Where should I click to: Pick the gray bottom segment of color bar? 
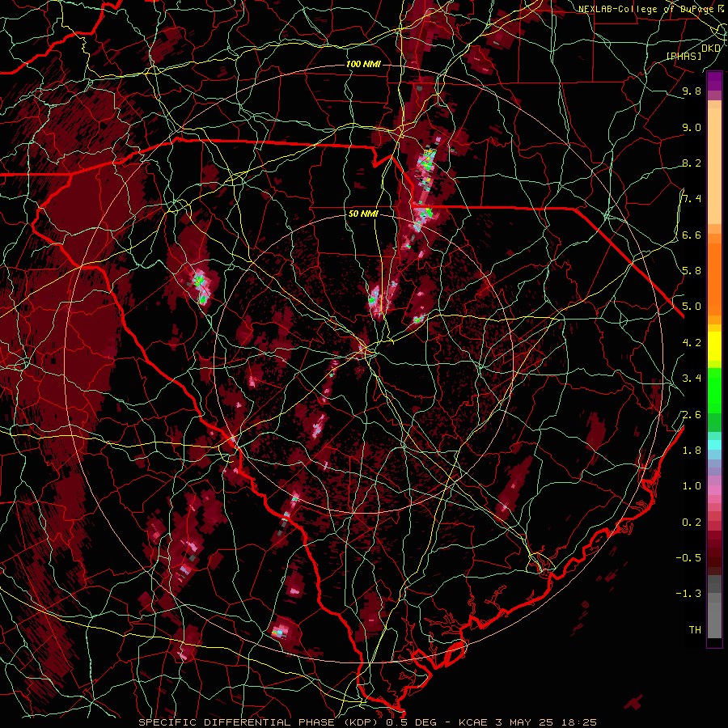(x=714, y=620)
